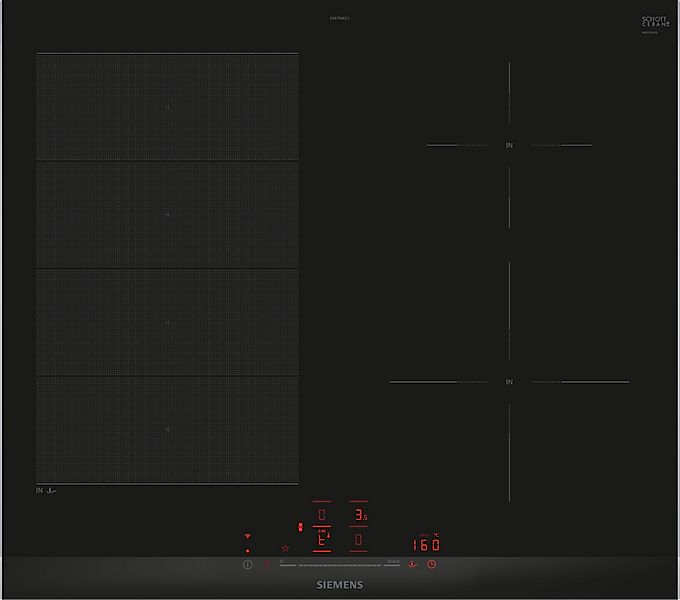This screenshot has width=680, height=600.
Task: Select upper left cooking zone display 0
Action: tap(321, 515)
